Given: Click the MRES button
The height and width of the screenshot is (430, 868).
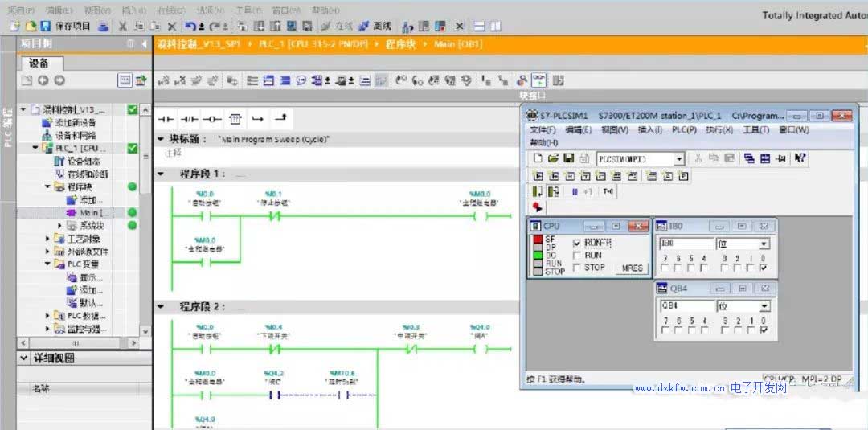Looking at the screenshot, I should pyautogui.click(x=632, y=268).
